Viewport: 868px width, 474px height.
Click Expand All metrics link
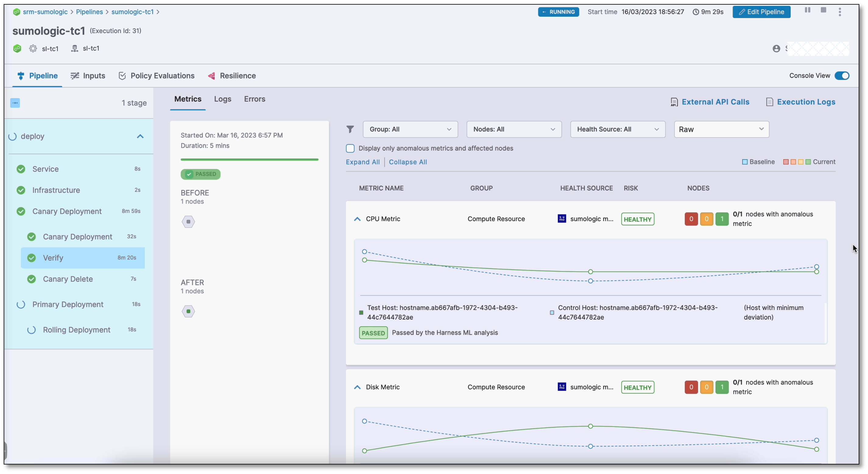point(363,161)
